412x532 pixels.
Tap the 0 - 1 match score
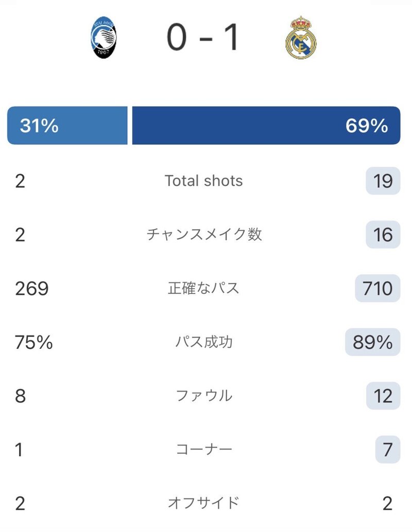(203, 38)
